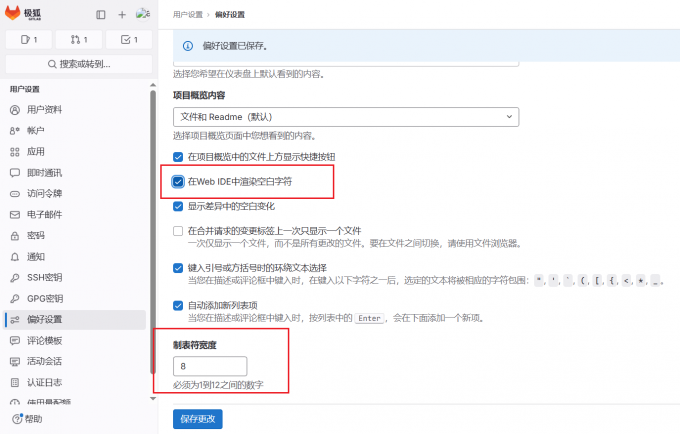Open 帐户 settings in sidebar
The width and height of the screenshot is (680, 434).
point(75,131)
